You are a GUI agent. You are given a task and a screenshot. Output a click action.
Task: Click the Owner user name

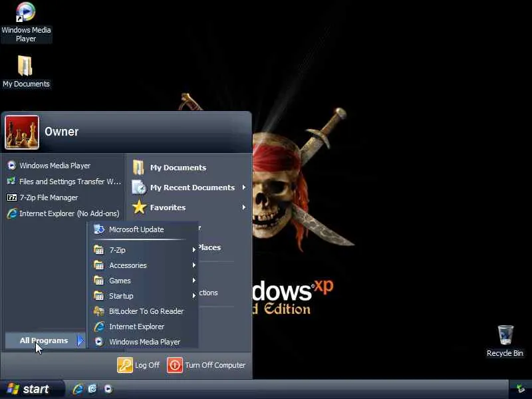(x=61, y=132)
